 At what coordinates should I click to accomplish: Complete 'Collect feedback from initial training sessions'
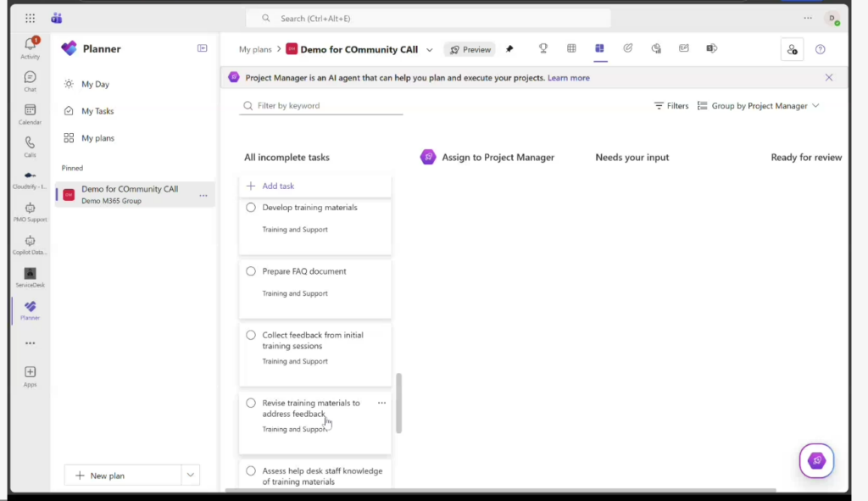(251, 335)
